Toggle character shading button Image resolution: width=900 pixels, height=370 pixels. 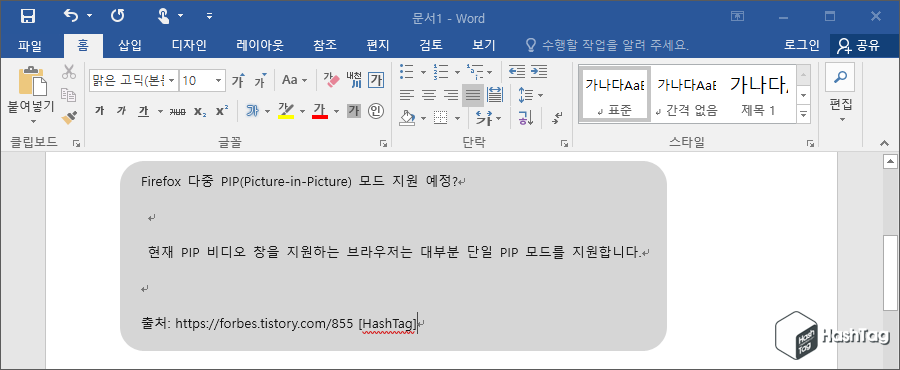354,111
